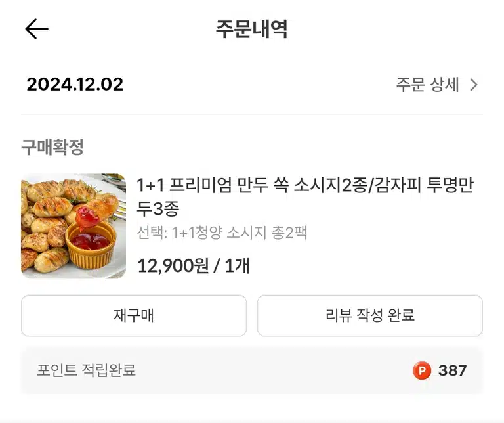The width and height of the screenshot is (504, 423).
Task: Tap the ketchup dip bowl in the product photo
Action: coord(91,246)
